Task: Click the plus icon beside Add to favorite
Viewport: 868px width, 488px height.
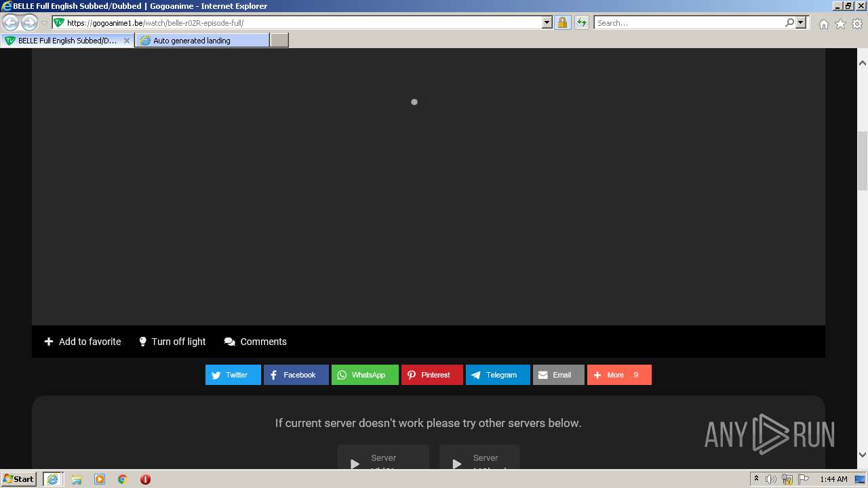Action: coord(49,342)
